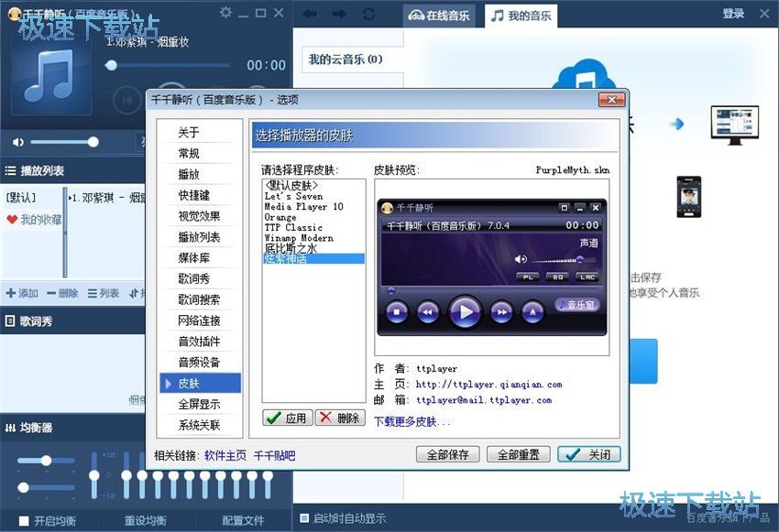Click 删除 button below the skin list
The width and height of the screenshot is (779, 532).
340,418
